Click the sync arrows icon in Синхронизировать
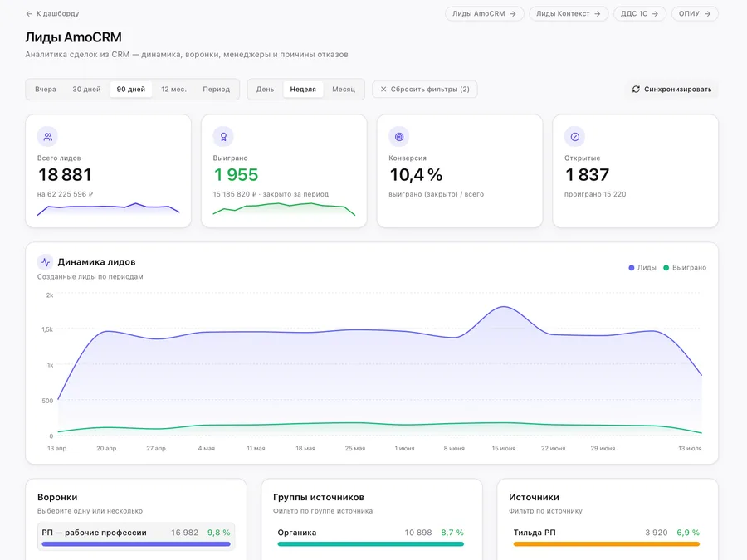This screenshot has width=747, height=560. coord(636,89)
